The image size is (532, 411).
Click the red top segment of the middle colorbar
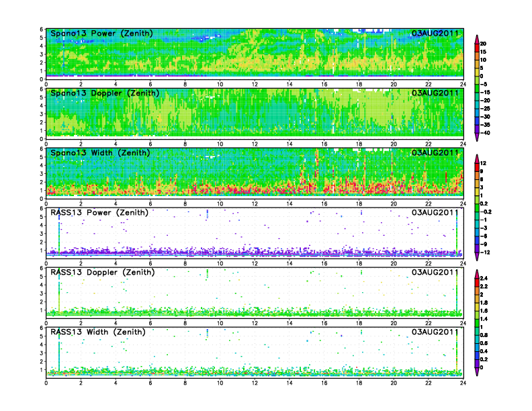click(x=477, y=167)
